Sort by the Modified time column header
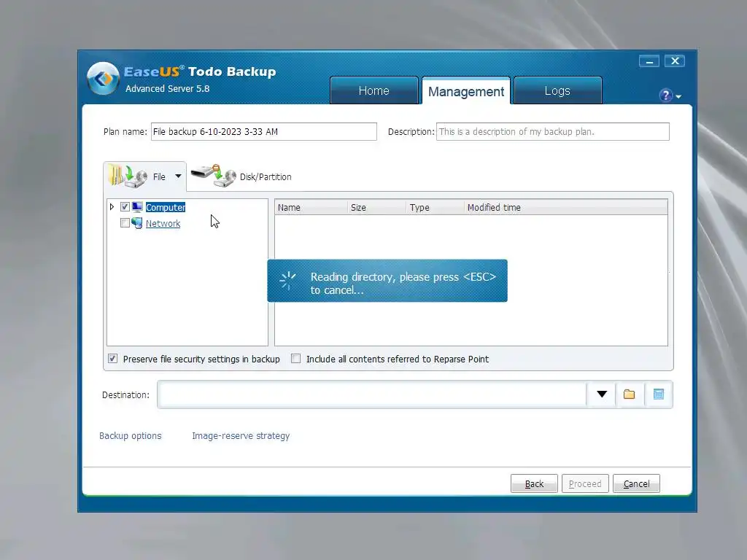The image size is (747, 560). [566, 208]
